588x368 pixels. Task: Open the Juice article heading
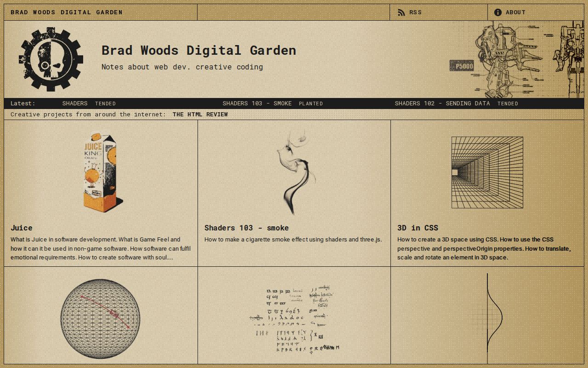(21, 228)
